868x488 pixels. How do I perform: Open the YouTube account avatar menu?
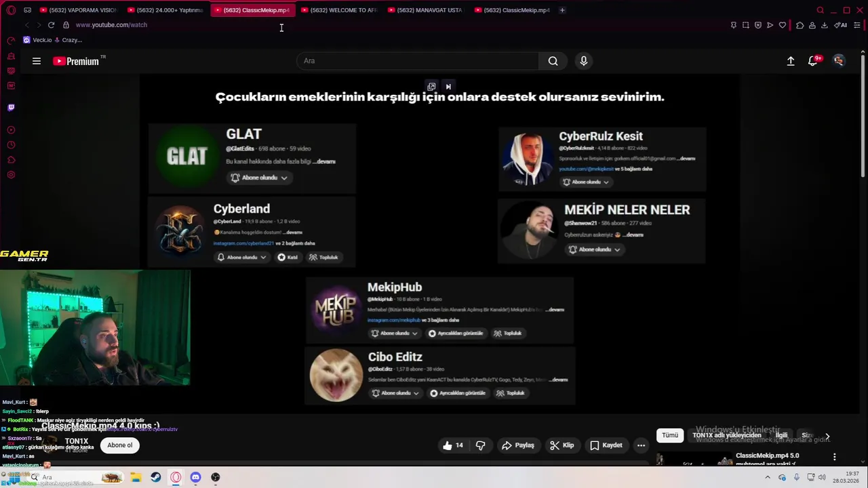(x=839, y=61)
